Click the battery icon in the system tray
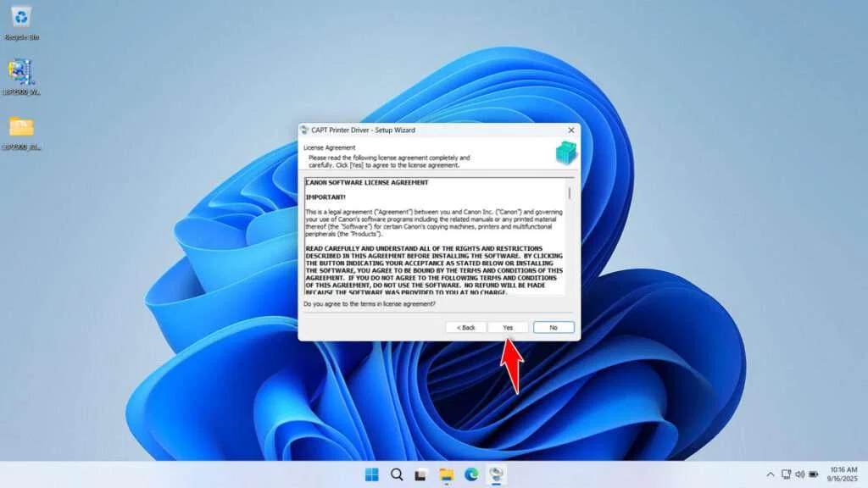The width and height of the screenshot is (868, 488). 813,474
